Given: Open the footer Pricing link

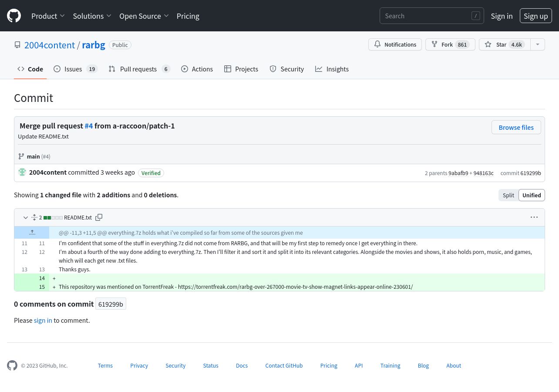Looking at the screenshot, I should point(329,365).
